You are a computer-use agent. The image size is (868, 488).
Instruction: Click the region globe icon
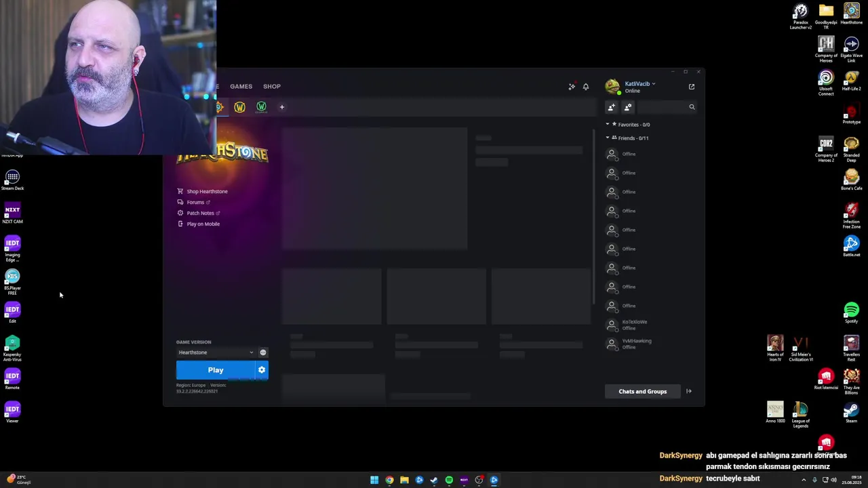[263, 352]
